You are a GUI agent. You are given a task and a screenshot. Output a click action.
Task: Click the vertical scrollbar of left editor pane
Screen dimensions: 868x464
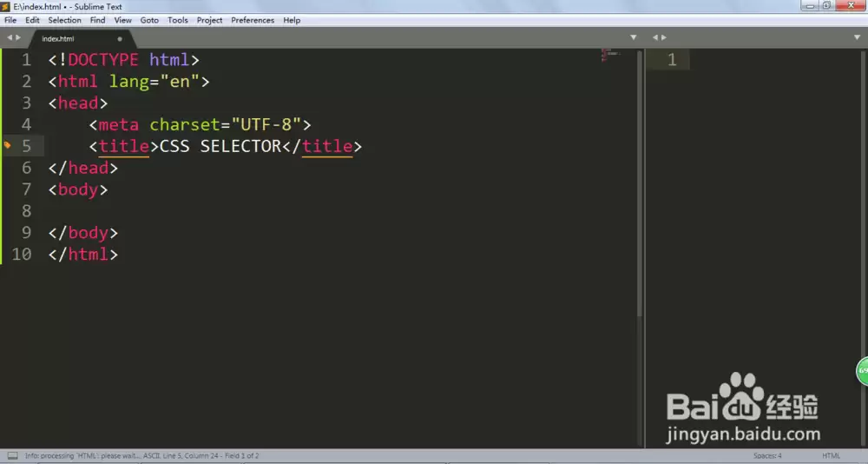tap(640, 183)
